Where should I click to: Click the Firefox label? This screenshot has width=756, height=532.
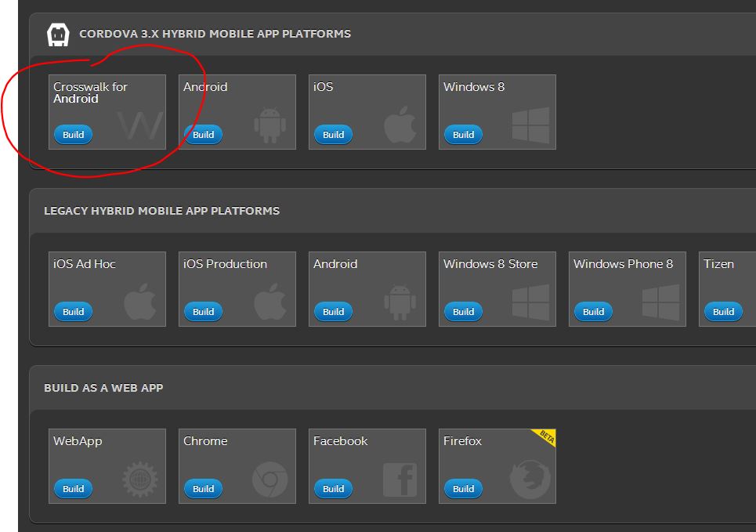(462, 441)
